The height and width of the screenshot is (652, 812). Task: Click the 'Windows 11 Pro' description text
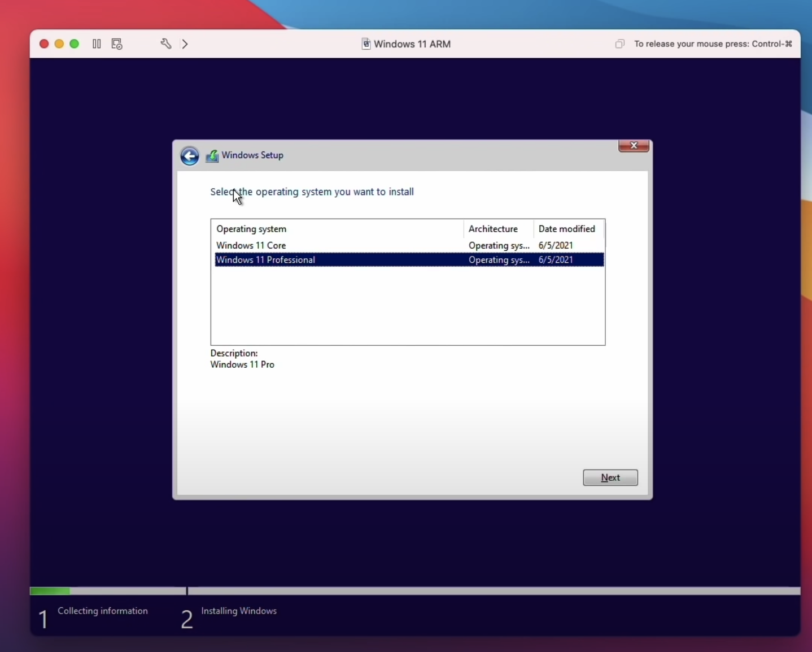(242, 364)
